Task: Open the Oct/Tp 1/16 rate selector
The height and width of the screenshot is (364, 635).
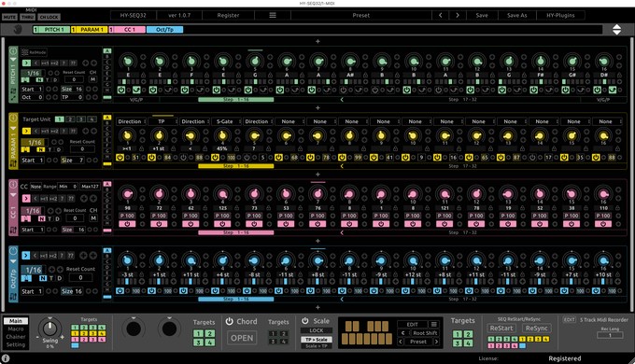Action: 34,270
